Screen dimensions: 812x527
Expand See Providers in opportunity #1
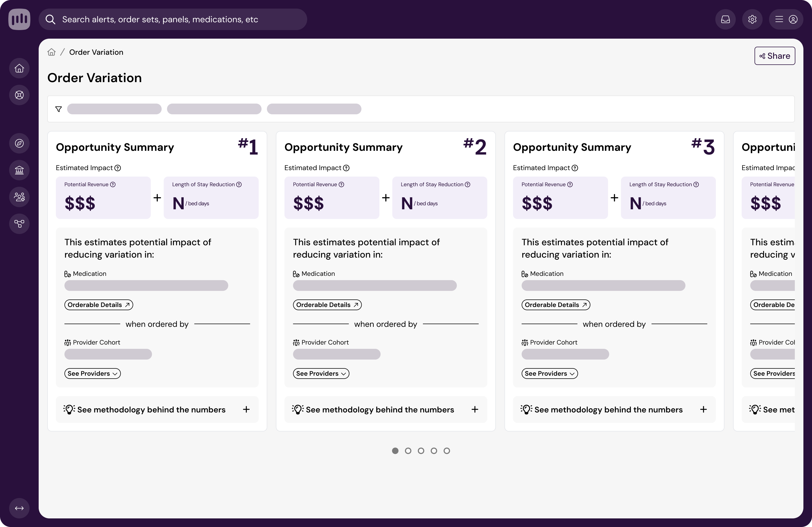(92, 374)
